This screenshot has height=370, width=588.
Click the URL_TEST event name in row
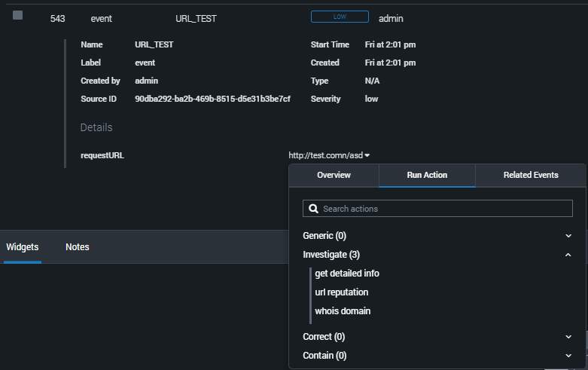click(x=190, y=19)
